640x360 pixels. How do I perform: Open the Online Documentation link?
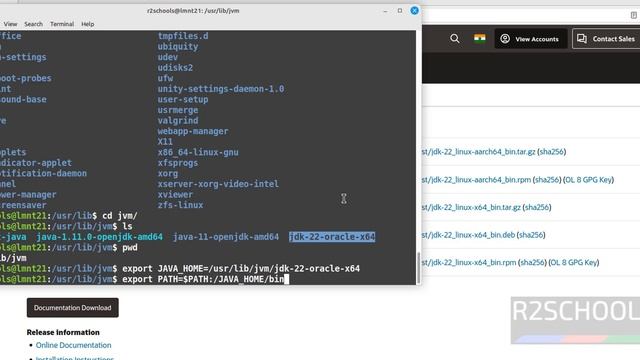[73, 345]
